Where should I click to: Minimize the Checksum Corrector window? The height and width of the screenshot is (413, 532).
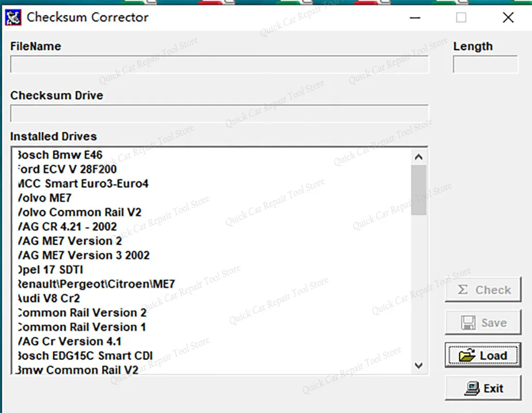coord(415,18)
